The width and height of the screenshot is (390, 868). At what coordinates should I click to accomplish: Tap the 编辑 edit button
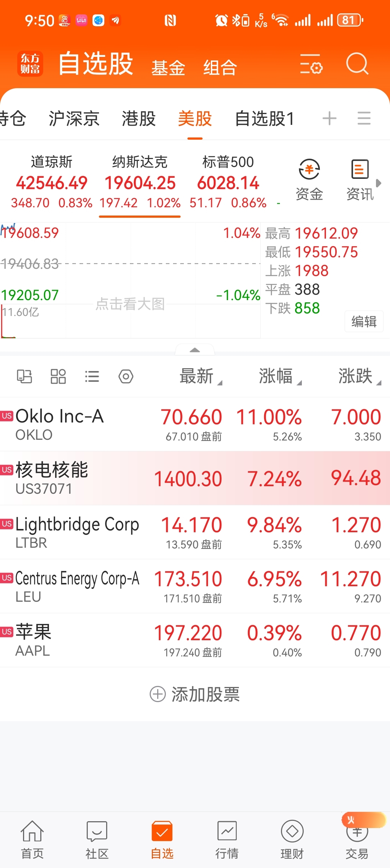click(364, 321)
